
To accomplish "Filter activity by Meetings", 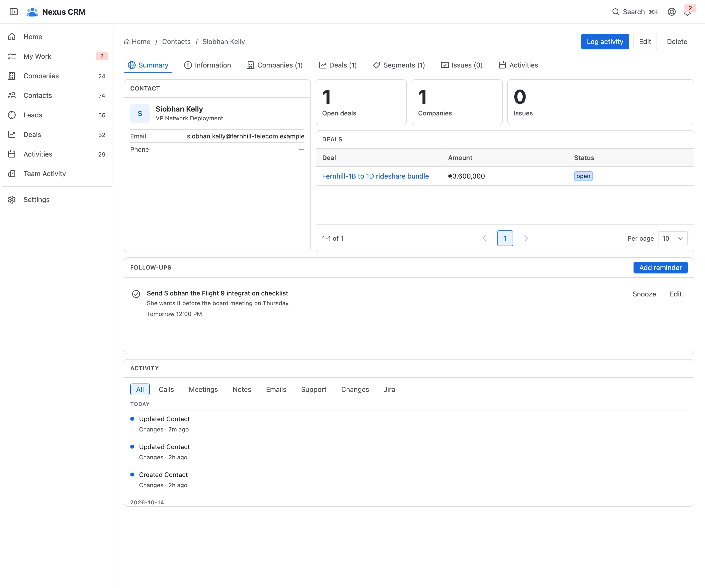I will [x=203, y=389].
